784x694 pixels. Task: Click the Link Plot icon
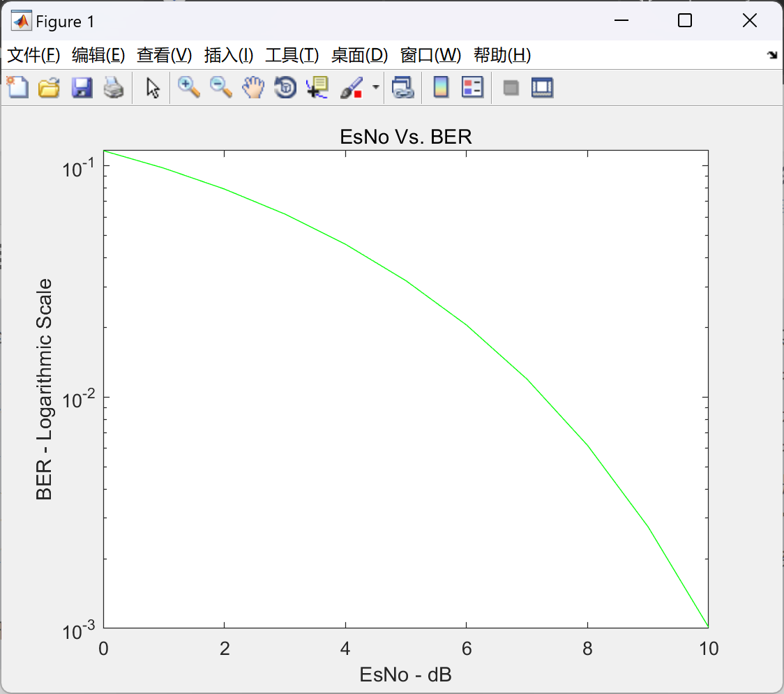[x=403, y=87]
